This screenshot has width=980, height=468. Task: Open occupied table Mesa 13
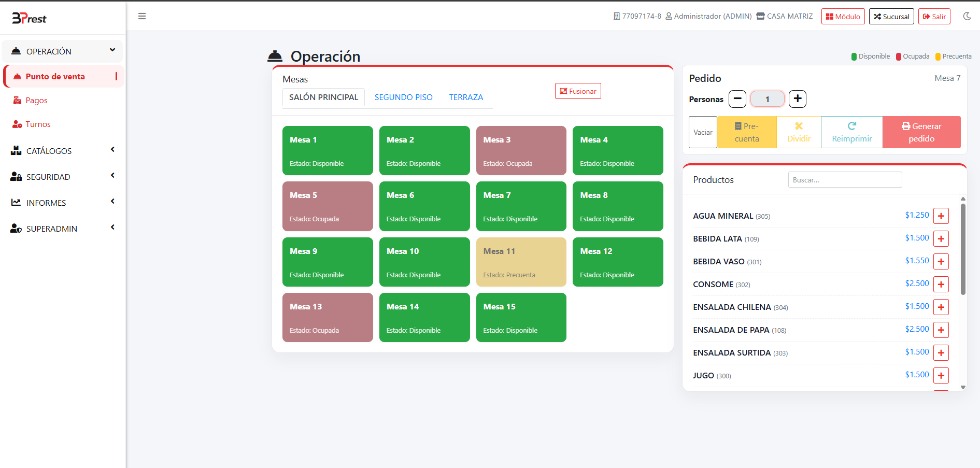(x=328, y=318)
